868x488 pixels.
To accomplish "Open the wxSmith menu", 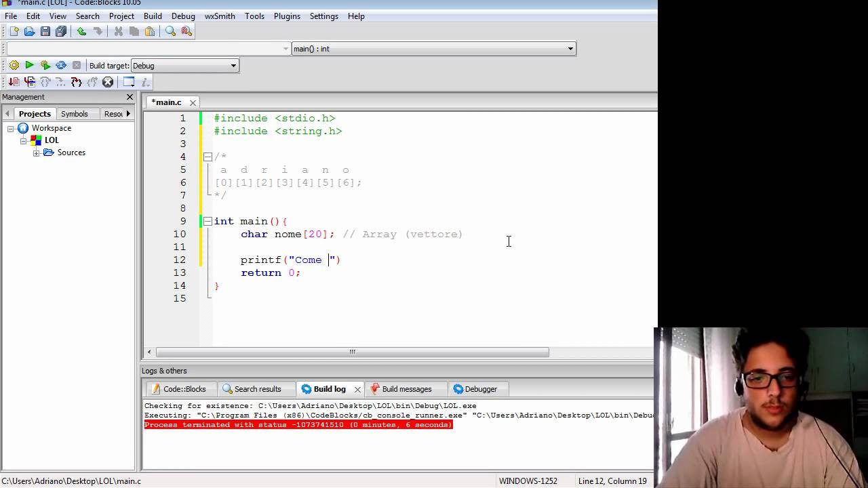I will tap(220, 16).
